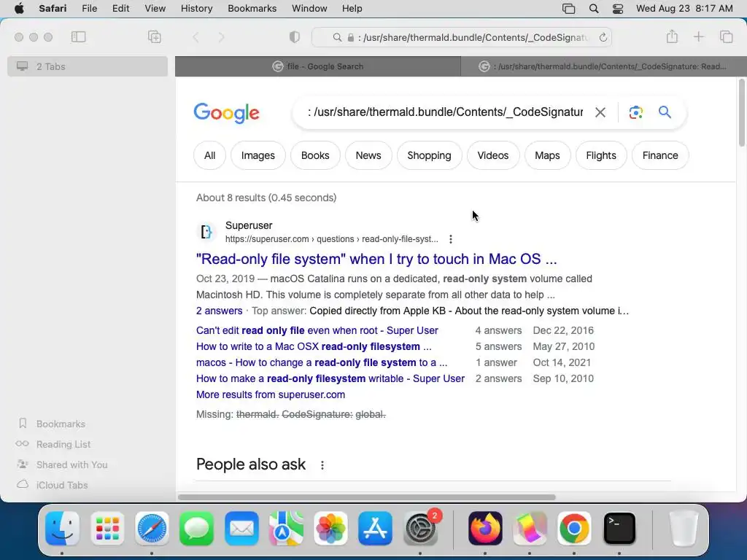Go back with the left arrow
The width and height of the screenshot is (747, 560).
tap(196, 37)
